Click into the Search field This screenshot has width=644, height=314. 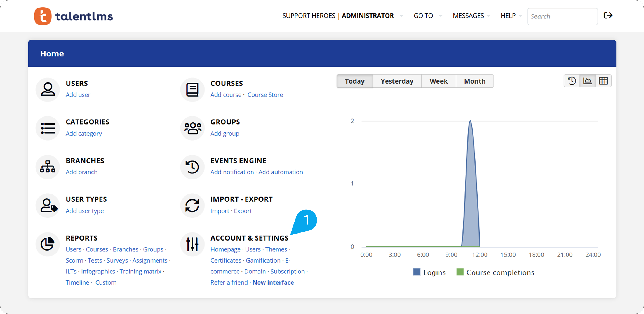562,16
